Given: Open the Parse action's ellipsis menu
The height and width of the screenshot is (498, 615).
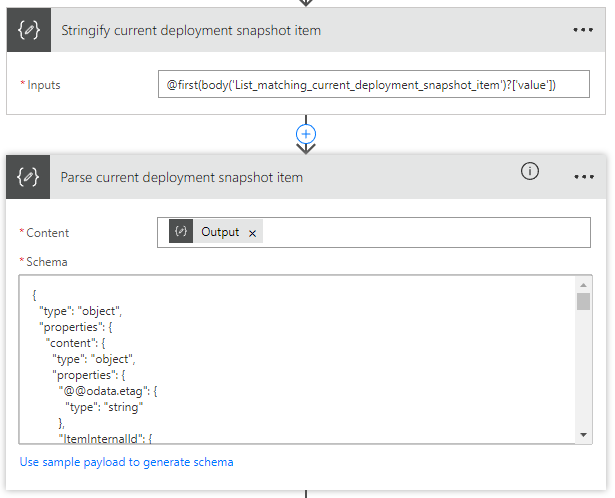Looking at the screenshot, I should tap(583, 177).
